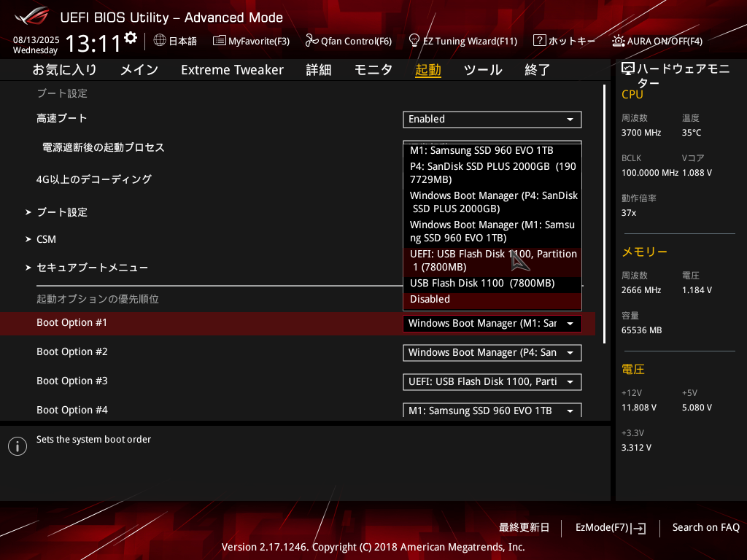Click the EzMode exit arrow icon
Image resolution: width=747 pixels, height=560 pixels.
tap(638, 528)
